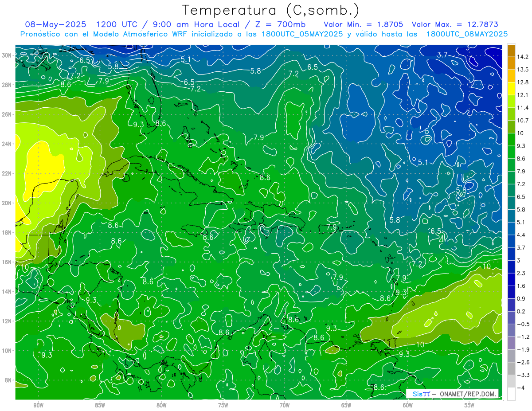Click the 10N latitude axis label
The width and height of the screenshot is (532, 411).
7,351
